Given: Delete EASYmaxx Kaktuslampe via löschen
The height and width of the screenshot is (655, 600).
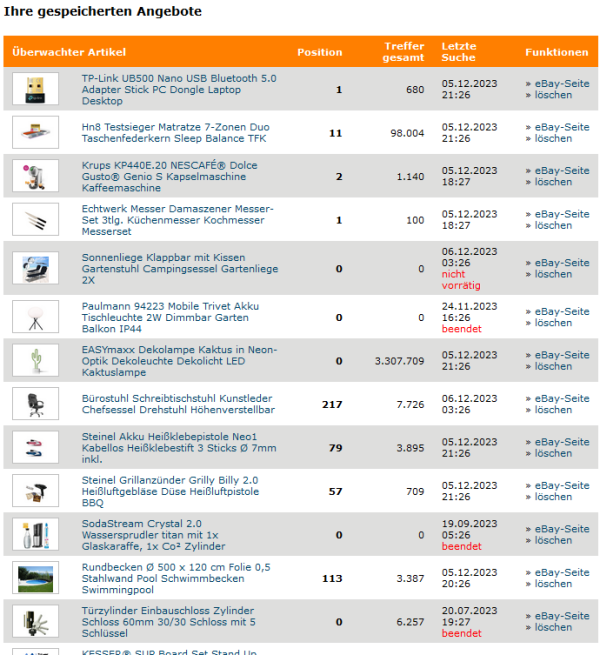Looking at the screenshot, I should pos(553,366).
